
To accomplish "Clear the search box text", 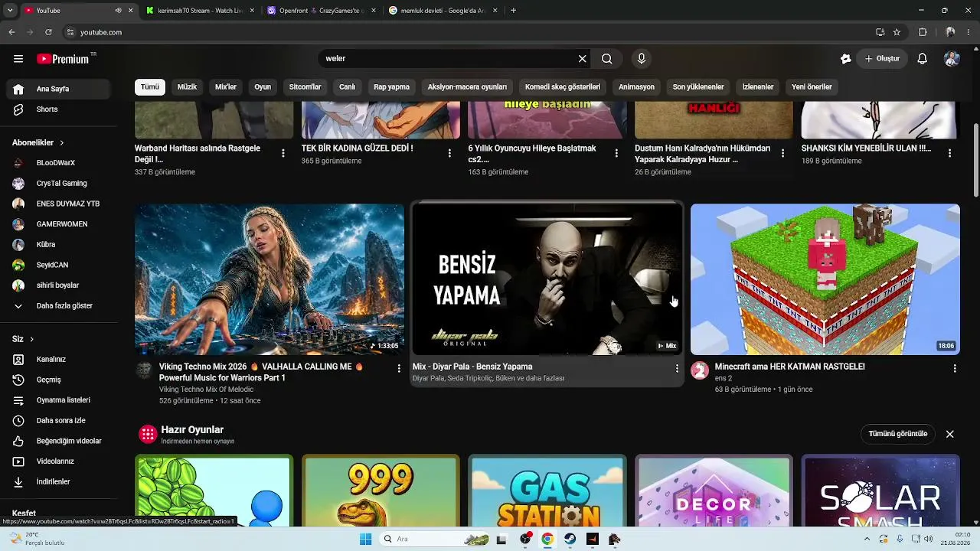I will [x=582, y=59].
